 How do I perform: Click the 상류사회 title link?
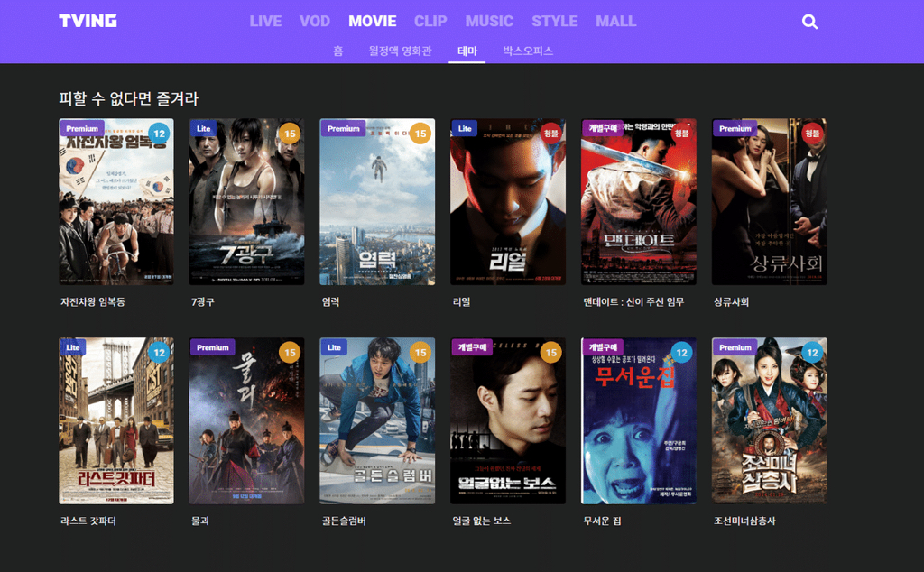[x=731, y=301]
